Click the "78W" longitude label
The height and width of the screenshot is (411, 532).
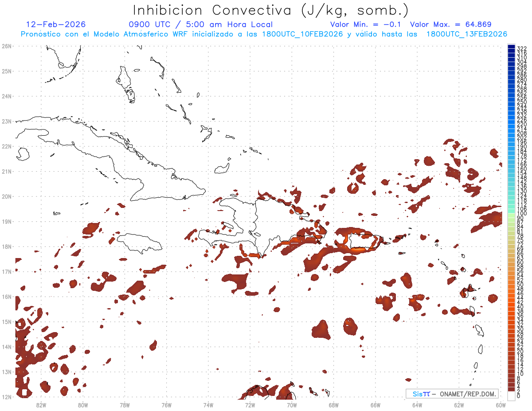tap(125, 405)
